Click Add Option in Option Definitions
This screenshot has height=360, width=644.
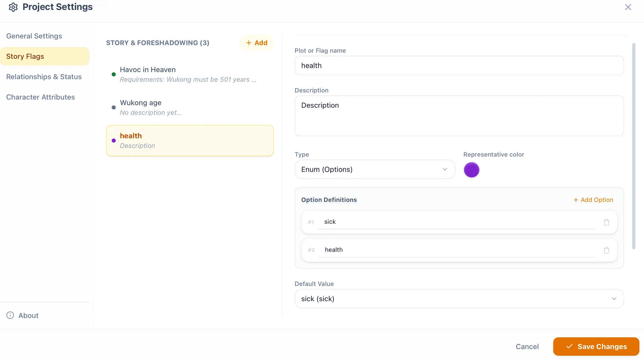(x=593, y=200)
